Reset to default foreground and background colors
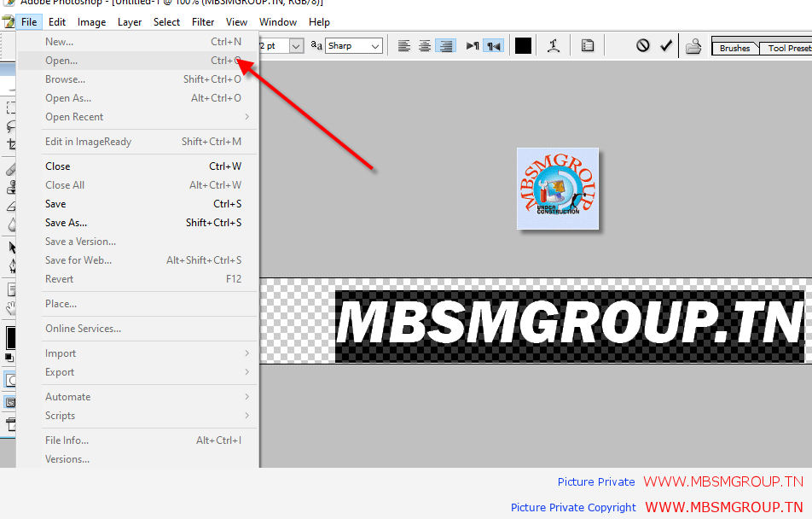This screenshot has height=519, width=812. [x=9, y=358]
